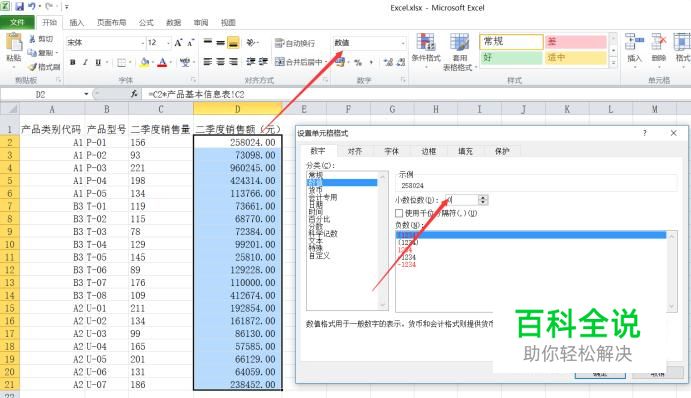
Task: Select the Format Painter brush
Action: pyautogui.click(x=33, y=67)
